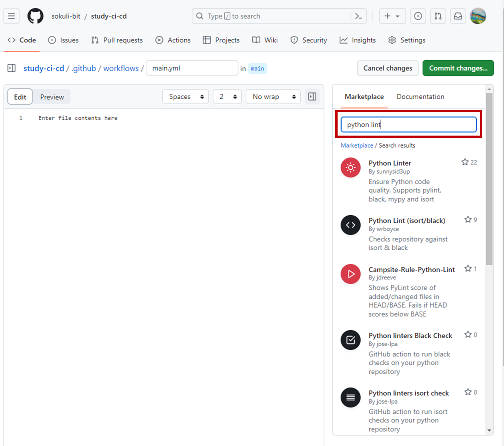Switch to the Marketplace sidebar tab
504x446 pixels.
[364, 97]
